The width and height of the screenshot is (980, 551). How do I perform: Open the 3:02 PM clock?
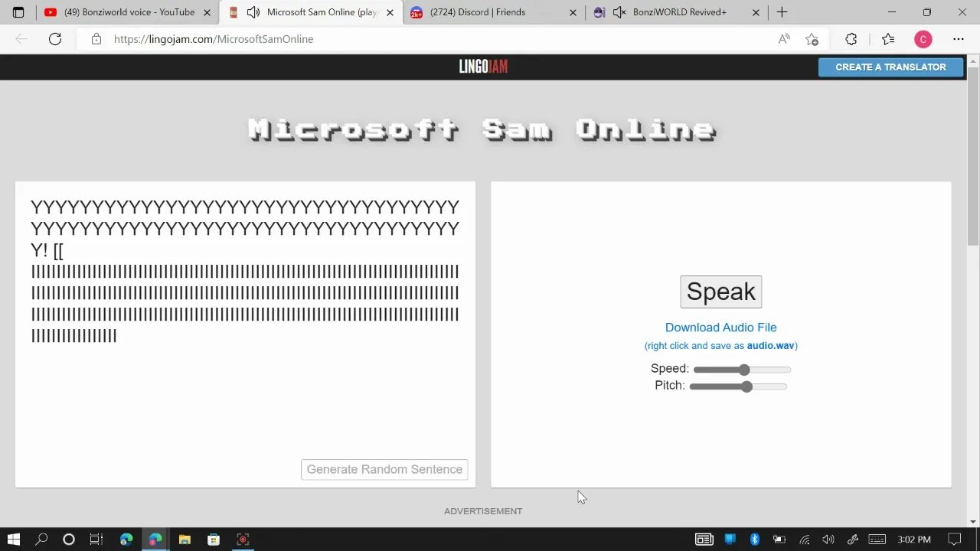tap(914, 540)
